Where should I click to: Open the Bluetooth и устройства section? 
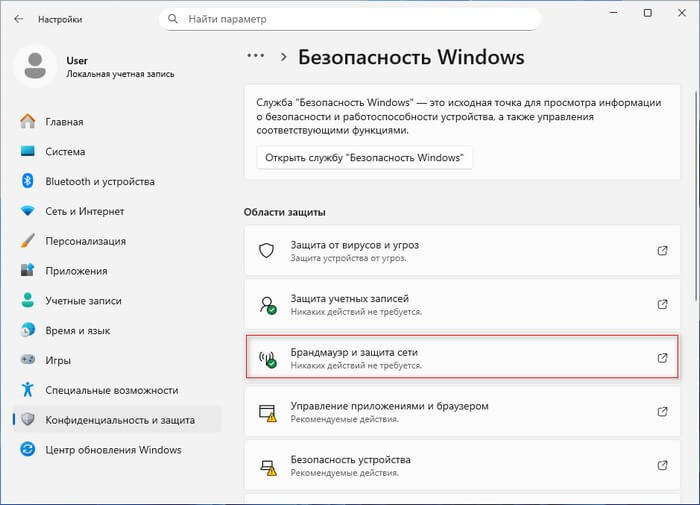coord(99,181)
